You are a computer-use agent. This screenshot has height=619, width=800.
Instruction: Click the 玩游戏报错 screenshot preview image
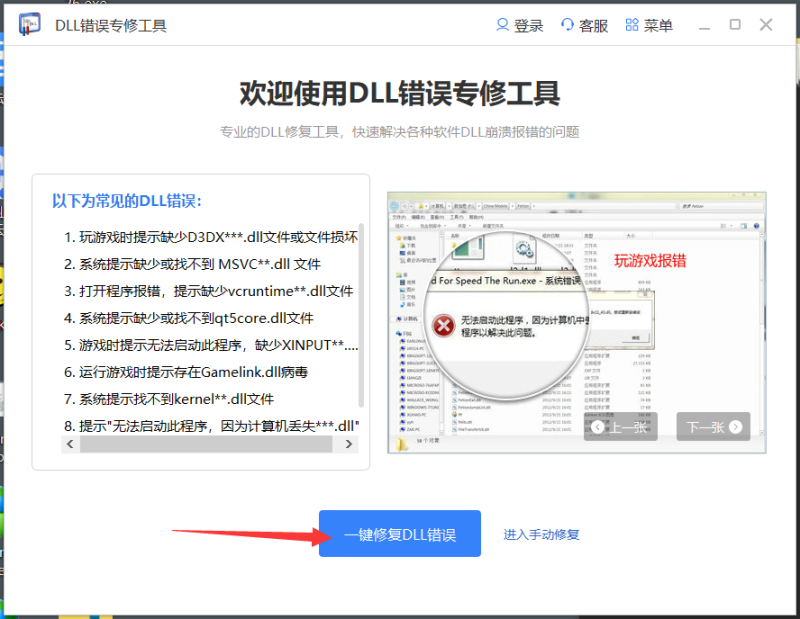coord(577,323)
